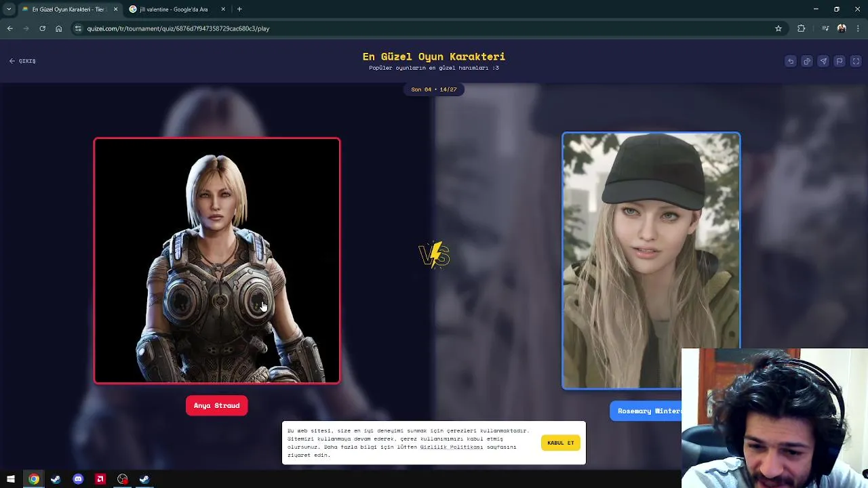Select the Rosemary Winters character image
Viewport: 868px width, 488px height.
pyautogui.click(x=651, y=261)
